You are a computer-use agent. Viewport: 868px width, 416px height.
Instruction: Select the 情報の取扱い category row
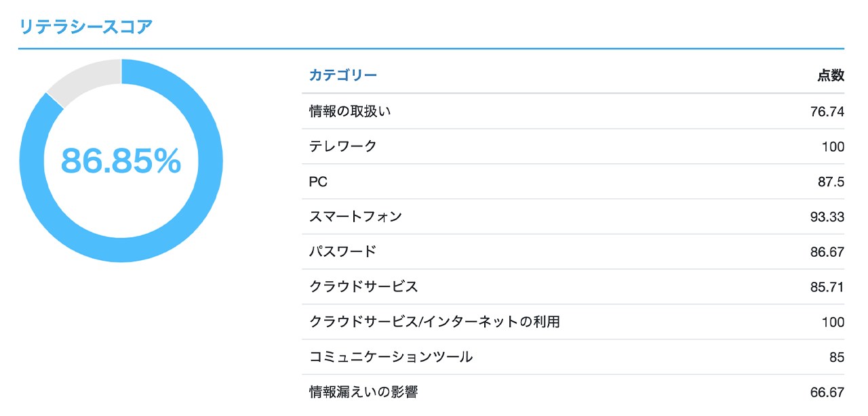574,111
